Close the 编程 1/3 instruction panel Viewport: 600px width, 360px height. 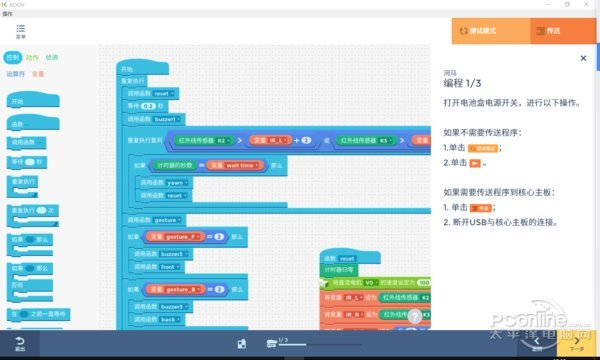[x=583, y=58]
